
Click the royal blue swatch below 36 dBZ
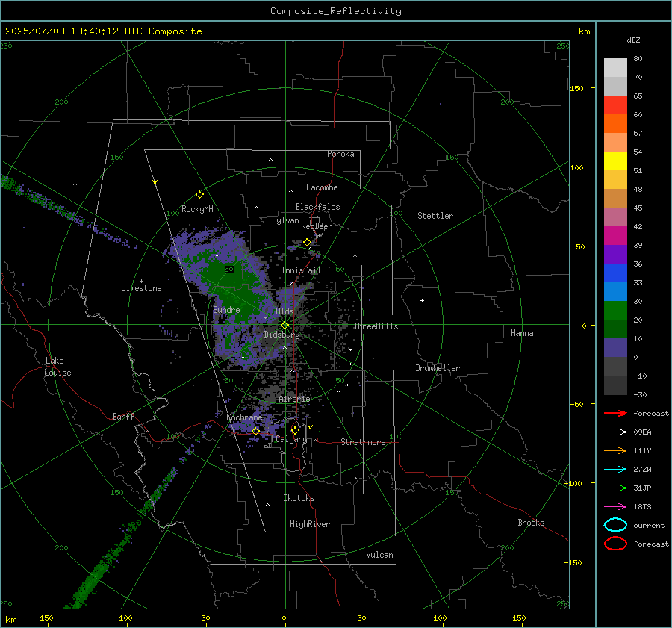[x=615, y=273]
